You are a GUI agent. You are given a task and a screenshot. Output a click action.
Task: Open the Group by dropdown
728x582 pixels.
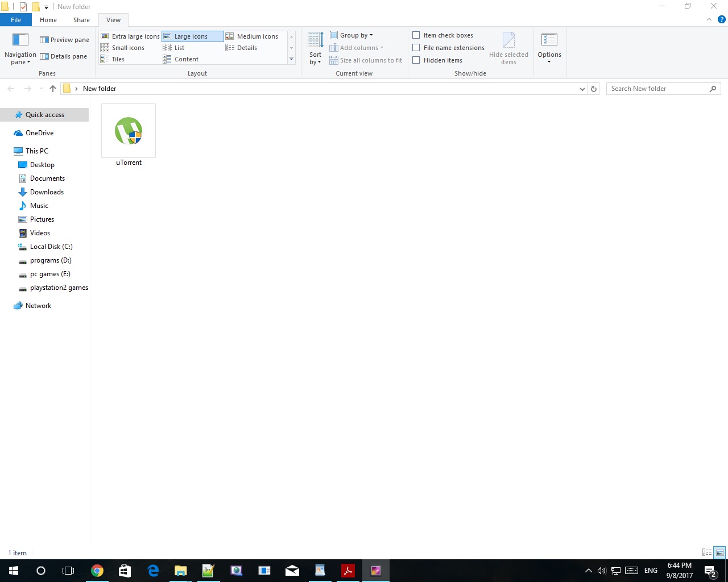tap(351, 35)
